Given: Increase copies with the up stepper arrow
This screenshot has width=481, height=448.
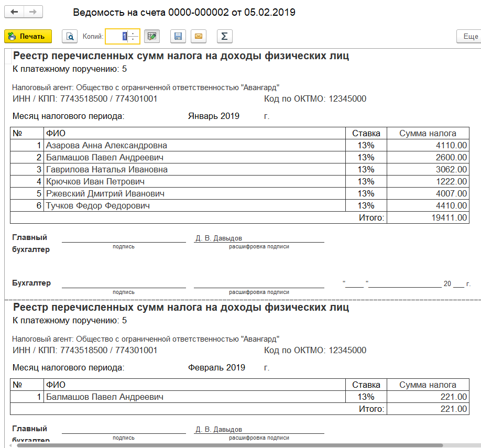Looking at the screenshot, I should [x=134, y=34].
